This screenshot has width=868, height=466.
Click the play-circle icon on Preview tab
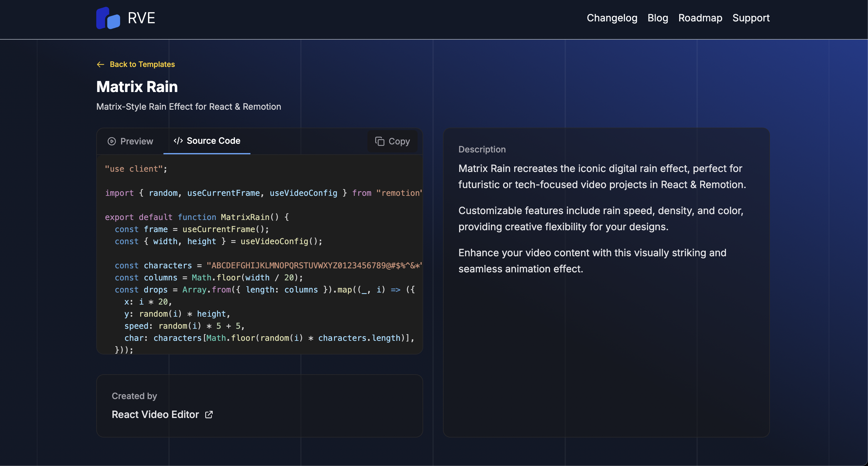pos(111,141)
